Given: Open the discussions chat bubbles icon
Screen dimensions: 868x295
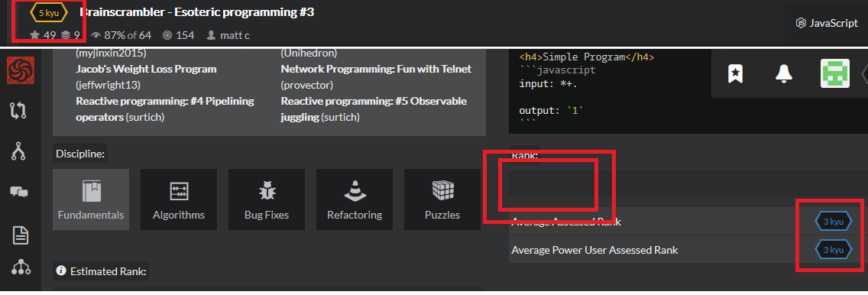Looking at the screenshot, I should coord(19,192).
